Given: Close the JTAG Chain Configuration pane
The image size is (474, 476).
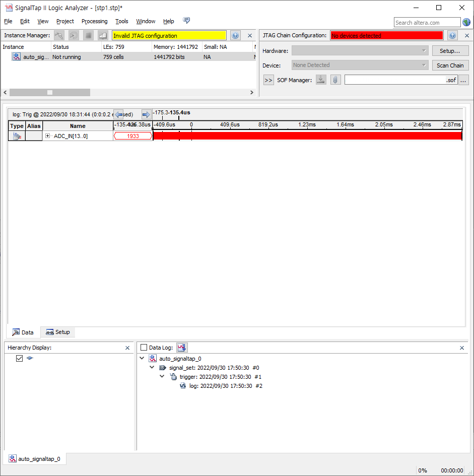Looking at the screenshot, I should coord(467,36).
